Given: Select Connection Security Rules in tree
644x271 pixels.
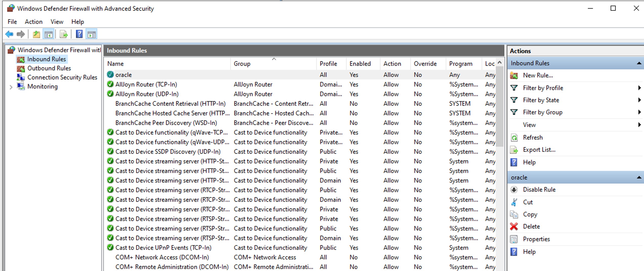Looking at the screenshot, I should point(62,77).
